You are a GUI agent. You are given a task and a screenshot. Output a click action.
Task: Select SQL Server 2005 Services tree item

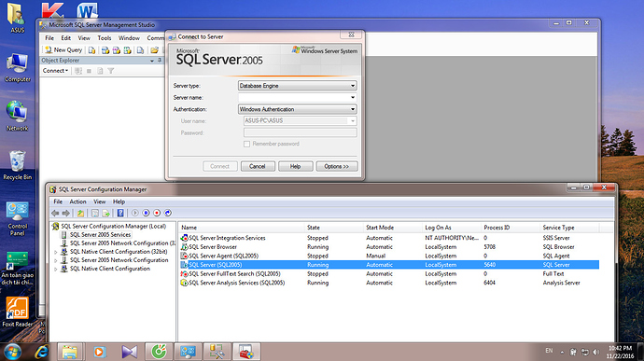pos(100,234)
